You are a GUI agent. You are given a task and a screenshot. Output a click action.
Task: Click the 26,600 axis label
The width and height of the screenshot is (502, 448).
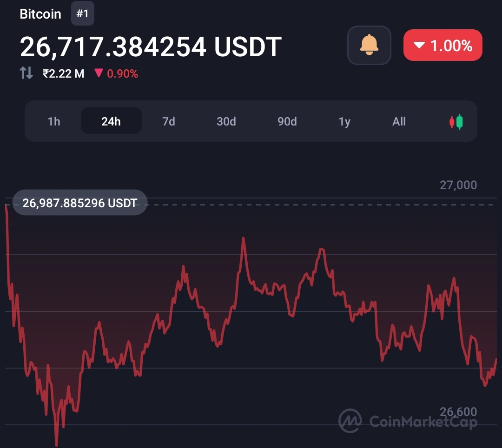[x=458, y=411]
